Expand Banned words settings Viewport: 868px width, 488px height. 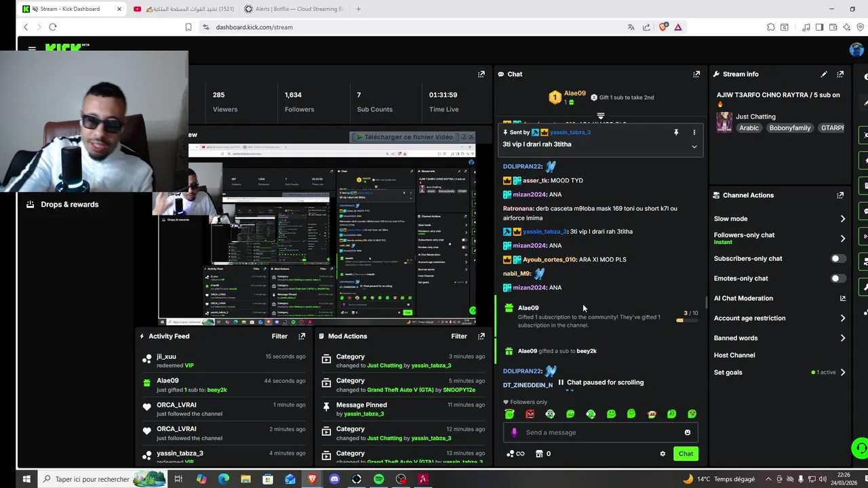pyautogui.click(x=842, y=338)
